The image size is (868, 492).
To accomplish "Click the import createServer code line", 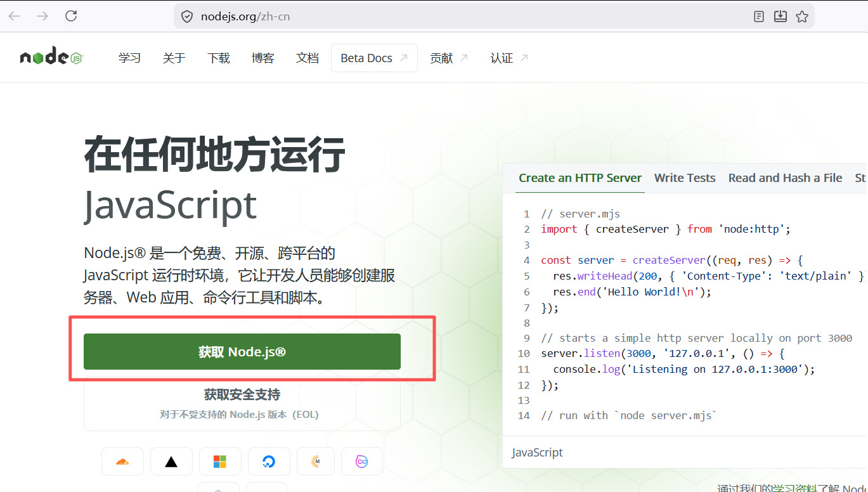I will pos(666,230).
